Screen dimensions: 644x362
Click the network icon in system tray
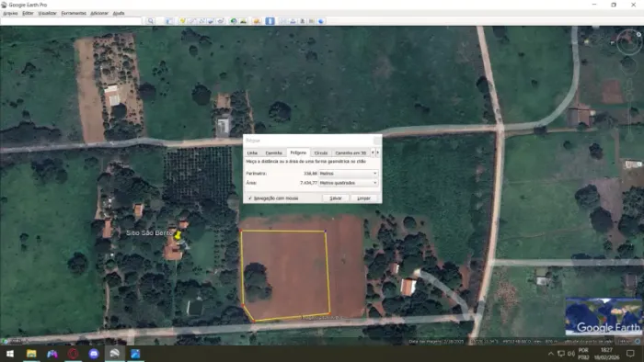560,354
